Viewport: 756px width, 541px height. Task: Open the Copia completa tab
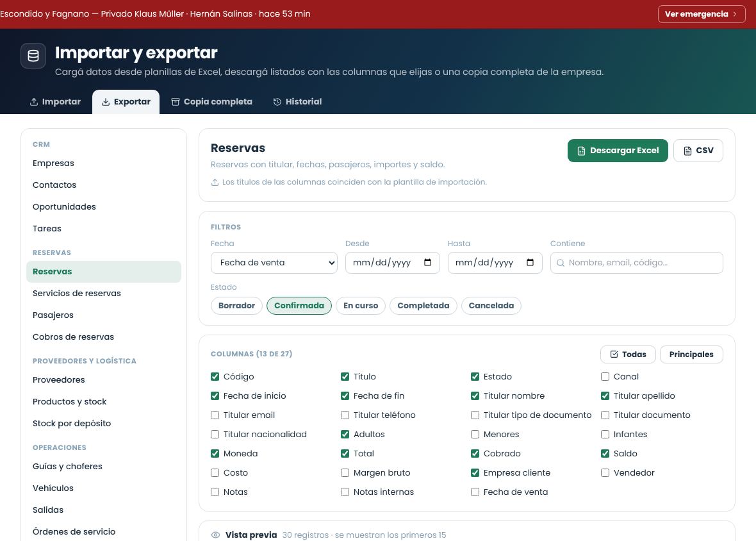coord(211,102)
